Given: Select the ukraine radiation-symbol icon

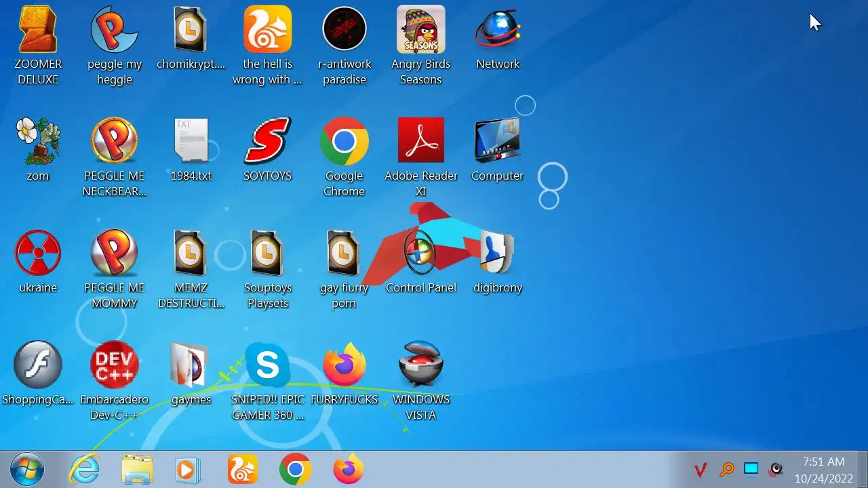Looking at the screenshot, I should click(38, 253).
